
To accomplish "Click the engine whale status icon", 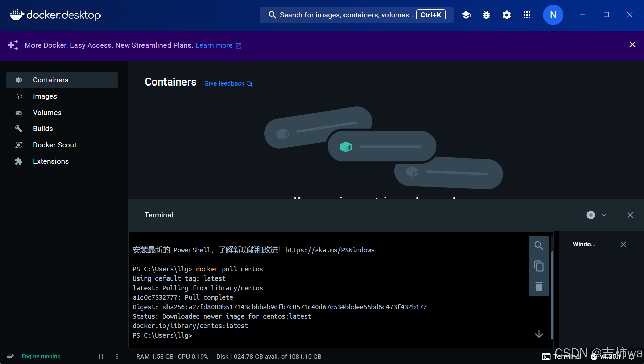I will tap(10, 356).
